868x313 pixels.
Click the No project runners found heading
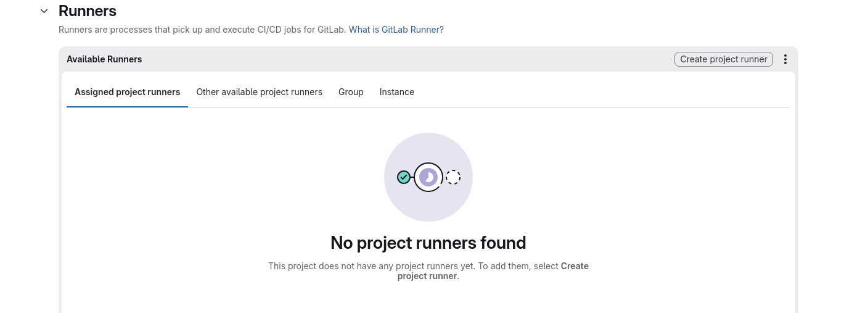[428, 243]
